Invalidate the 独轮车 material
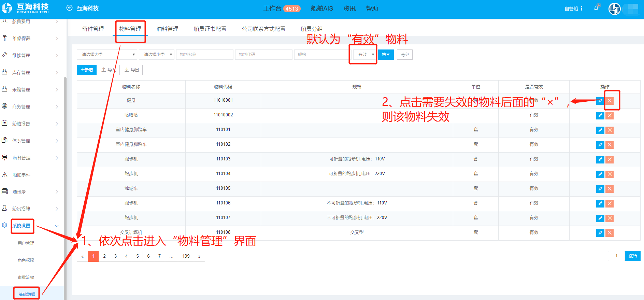Screen dimensions: 644x300 [610, 189]
